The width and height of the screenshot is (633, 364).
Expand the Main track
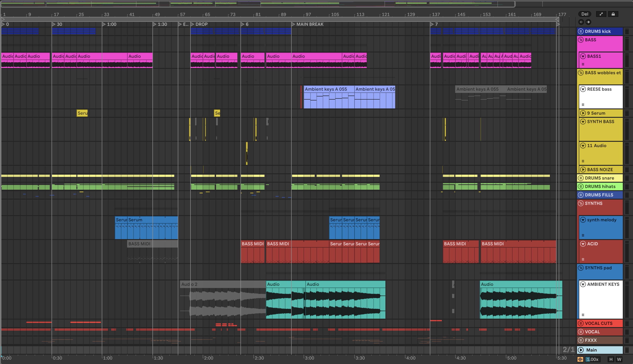pyautogui.click(x=581, y=350)
